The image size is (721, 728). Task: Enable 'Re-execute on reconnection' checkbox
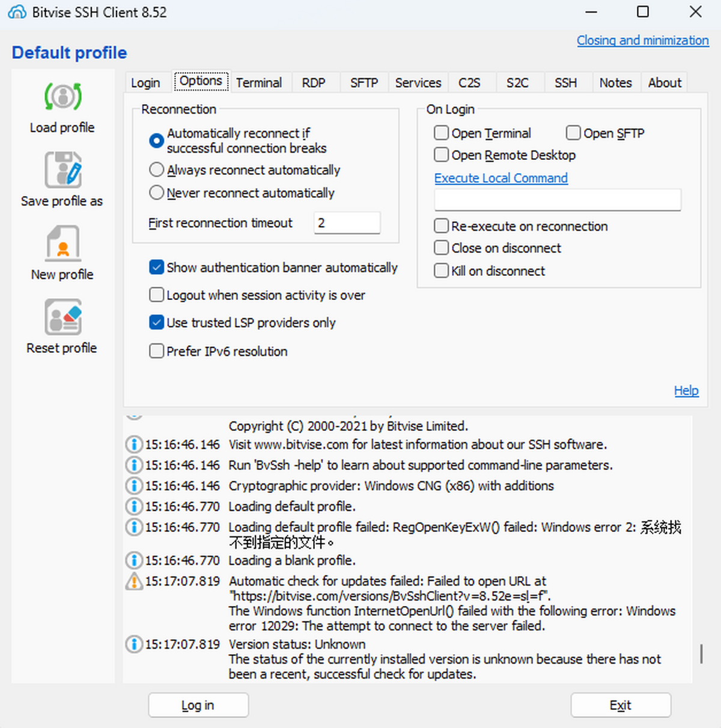(441, 226)
